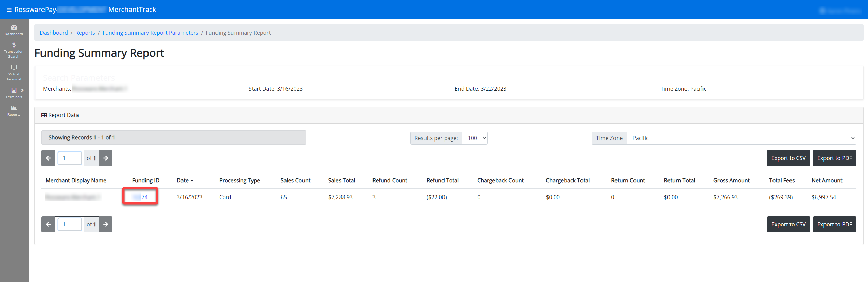Click the bottom next page arrow
868x282 pixels.
click(106, 224)
